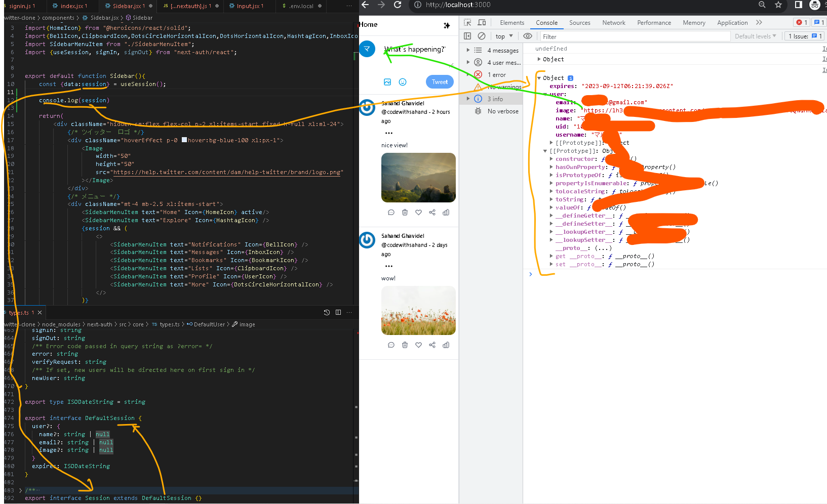Expand the 'constructor' property in console
Screen dimensions: 827x504
pyautogui.click(x=552, y=159)
